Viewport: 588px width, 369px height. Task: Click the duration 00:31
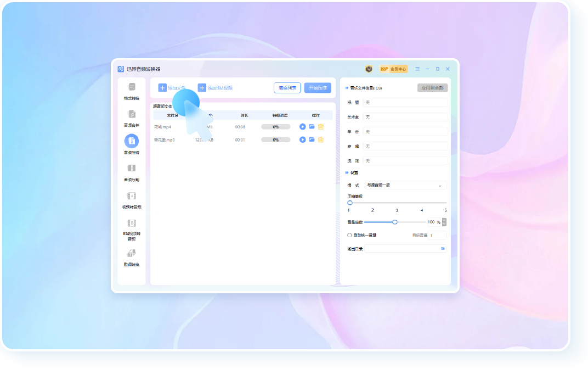240,139
